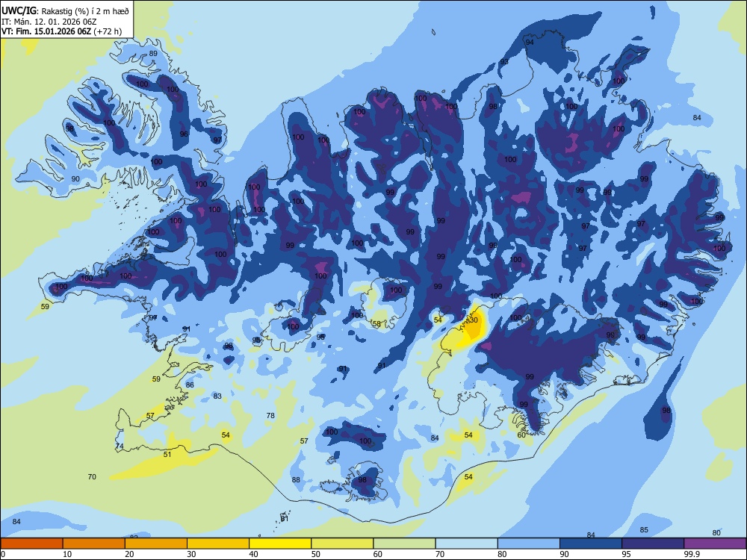Click the pale yellow 50–60 legend swatch
This screenshot has height=560, width=747.
[x=342, y=544]
